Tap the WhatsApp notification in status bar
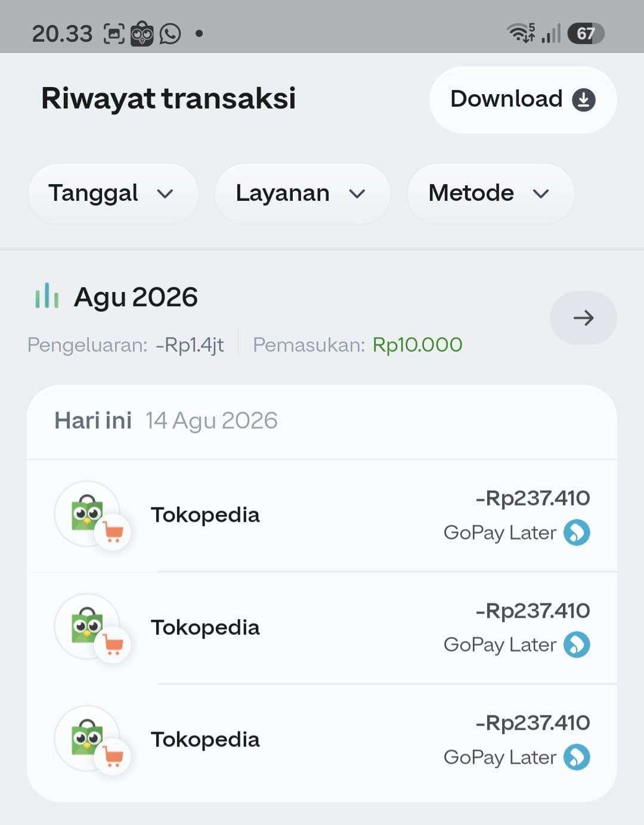The image size is (644, 825). 170,33
